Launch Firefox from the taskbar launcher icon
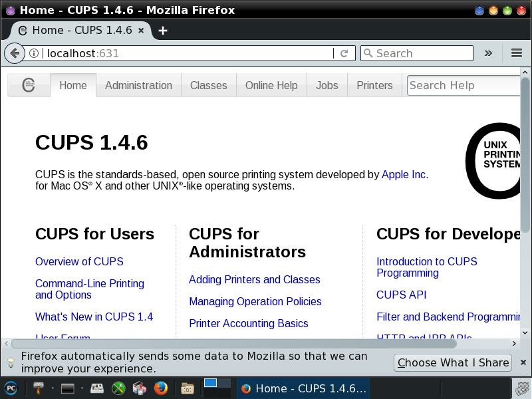 160,388
